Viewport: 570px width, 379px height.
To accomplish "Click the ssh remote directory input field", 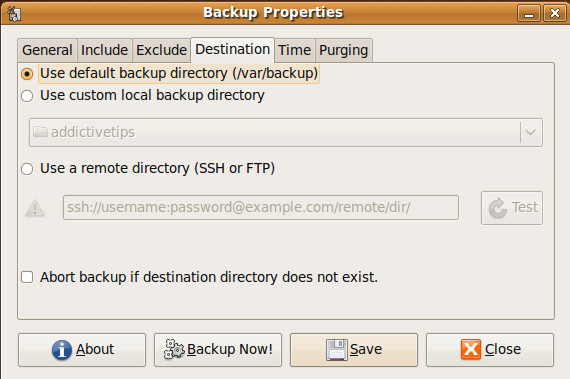I will tap(261, 207).
